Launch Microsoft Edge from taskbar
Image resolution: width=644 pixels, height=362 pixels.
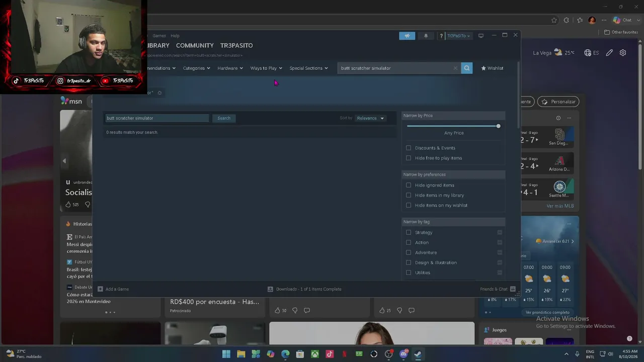[x=285, y=354]
